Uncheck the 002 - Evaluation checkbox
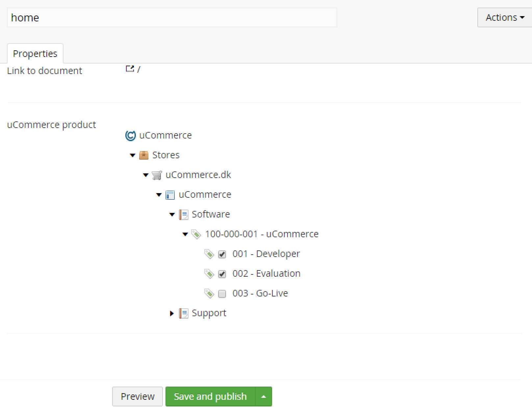Viewport: 532px width, 407px height. point(222,274)
